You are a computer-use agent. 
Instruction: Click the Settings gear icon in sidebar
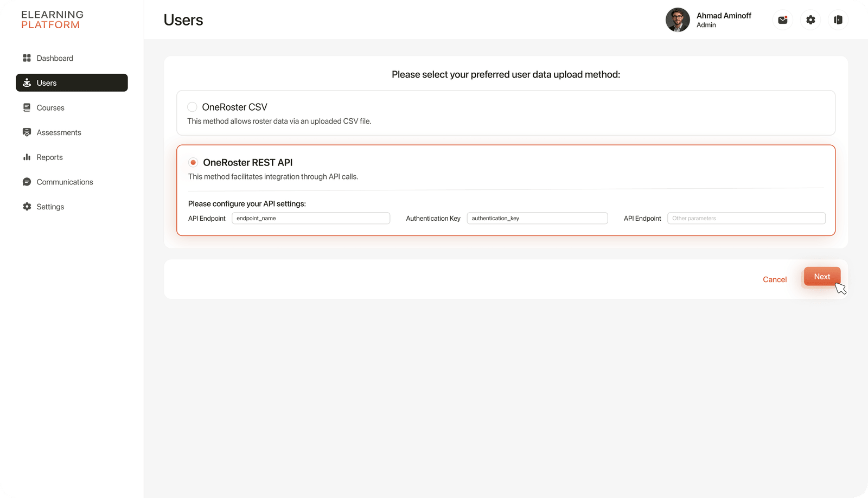pyautogui.click(x=27, y=207)
